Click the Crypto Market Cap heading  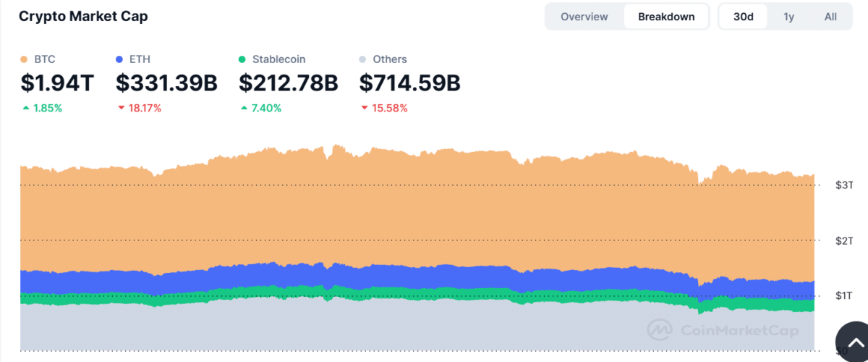[83, 16]
